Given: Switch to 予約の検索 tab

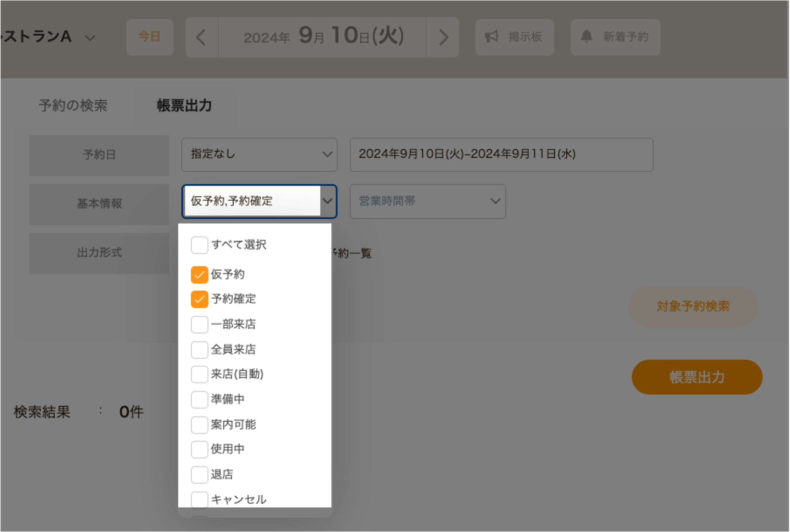Looking at the screenshot, I should tap(73, 105).
